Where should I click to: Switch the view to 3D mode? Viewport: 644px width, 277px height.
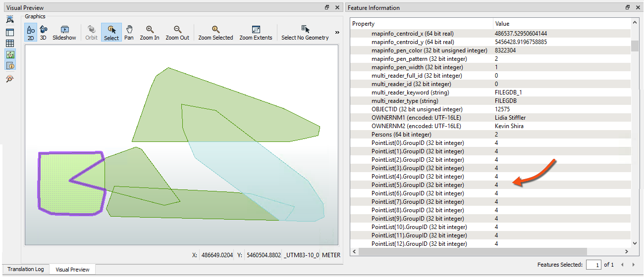click(x=43, y=32)
